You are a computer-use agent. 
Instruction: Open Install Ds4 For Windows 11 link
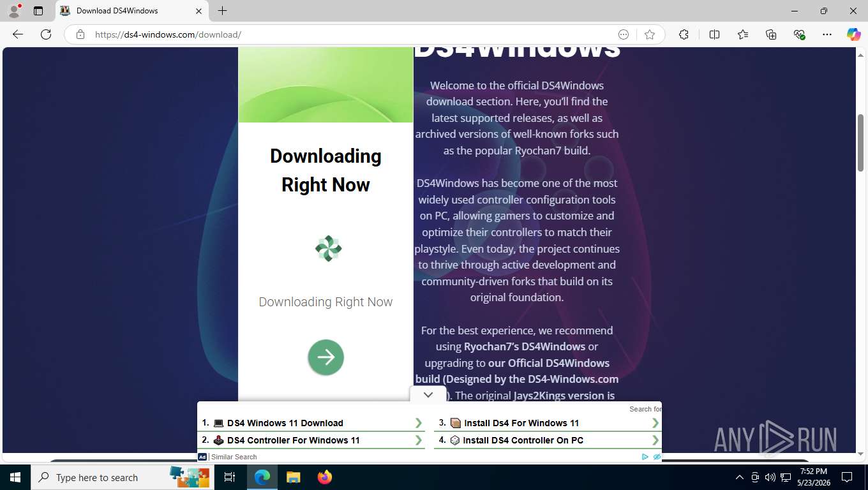click(x=521, y=423)
